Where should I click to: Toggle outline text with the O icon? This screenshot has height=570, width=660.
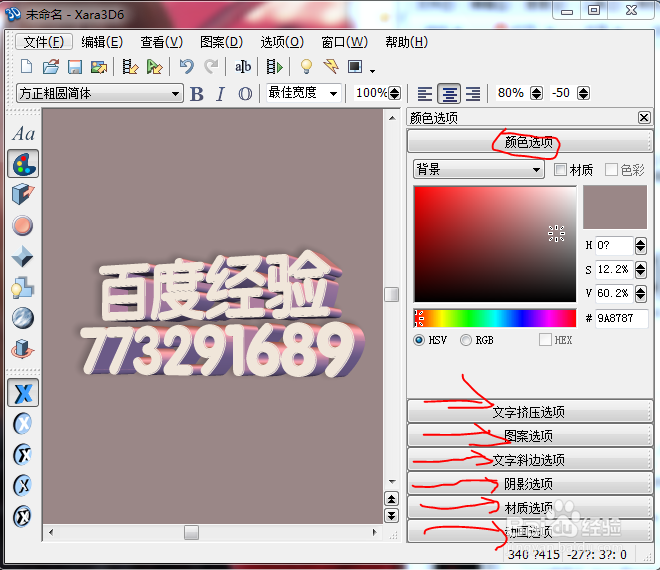click(x=245, y=93)
